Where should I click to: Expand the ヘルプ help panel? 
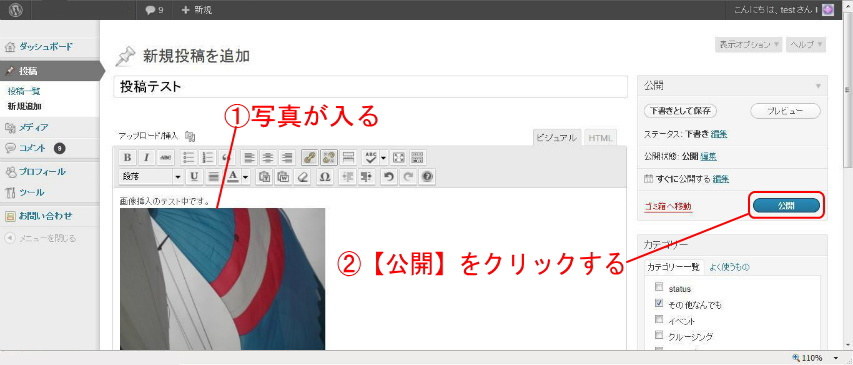[806, 45]
